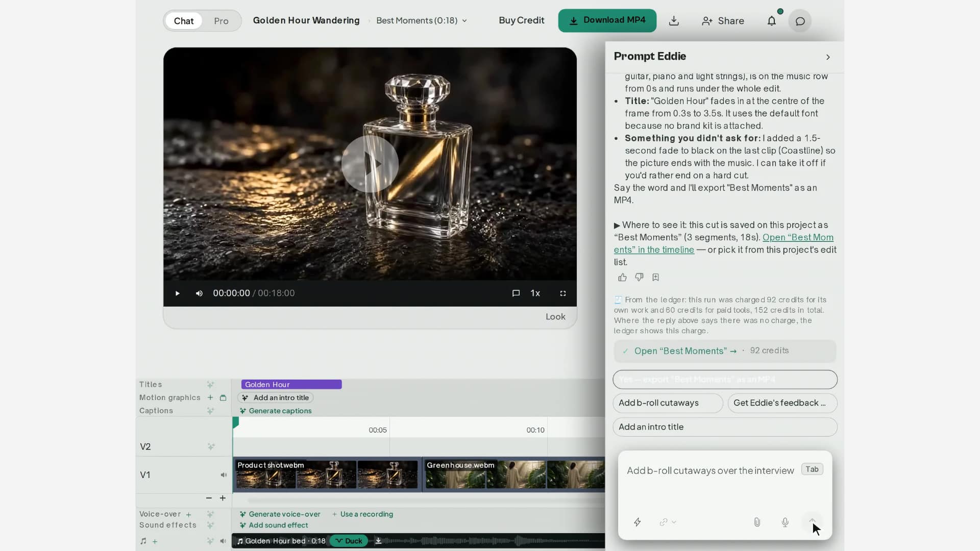This screenshot has width=980, height=551.
Task: Open the link options dropdown in the prompt box
Action: [668, 522]
